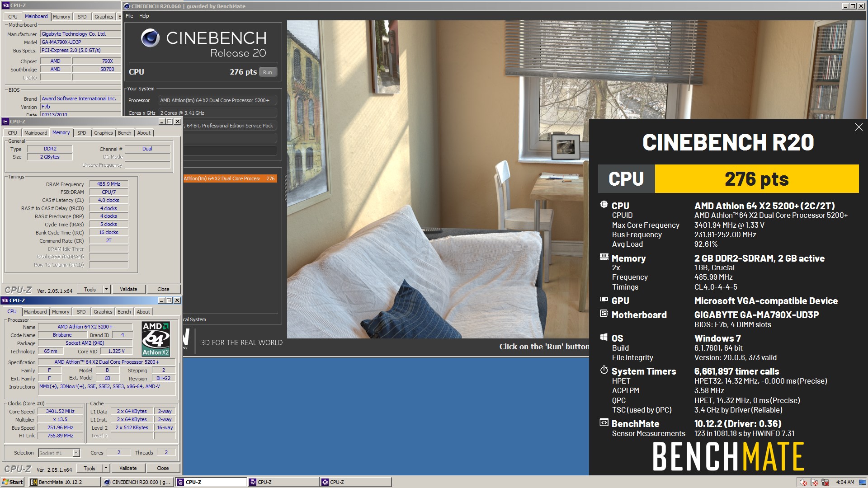The width and height of the screenshot is (868, 488).
Task: Click Validate in the Memory CPU-Z window
Action: tap(128, 289)
